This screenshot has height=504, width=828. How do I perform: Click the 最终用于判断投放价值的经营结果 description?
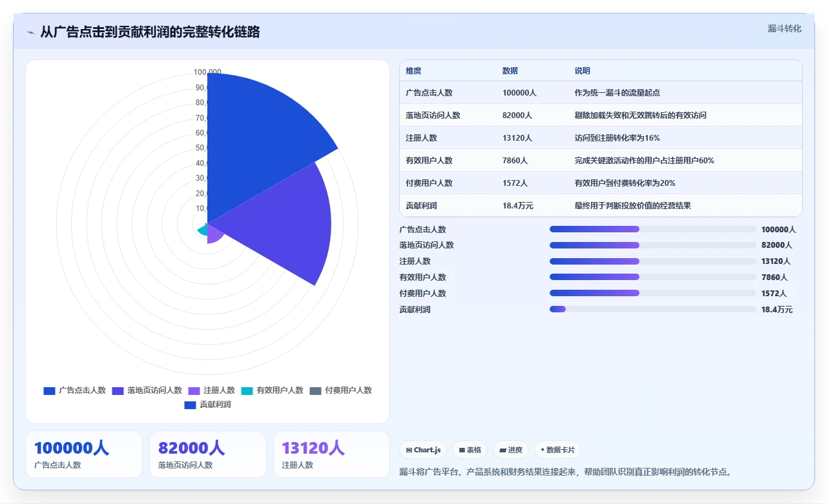633,206
